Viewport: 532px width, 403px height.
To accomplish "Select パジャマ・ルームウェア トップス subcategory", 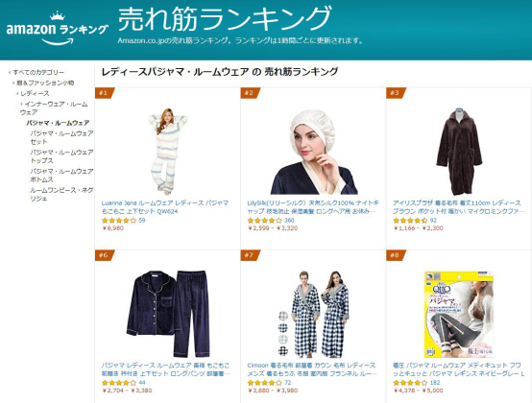I will click(x=61, y=156).
